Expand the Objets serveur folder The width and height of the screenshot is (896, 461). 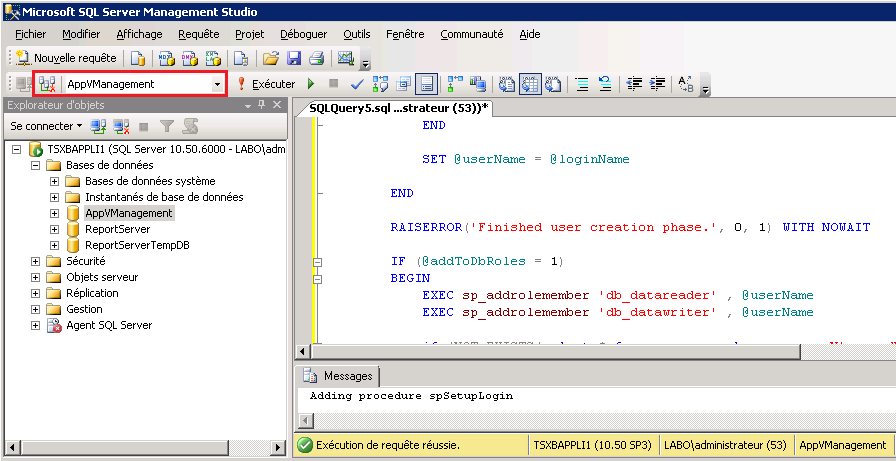[x=35, y=277]
